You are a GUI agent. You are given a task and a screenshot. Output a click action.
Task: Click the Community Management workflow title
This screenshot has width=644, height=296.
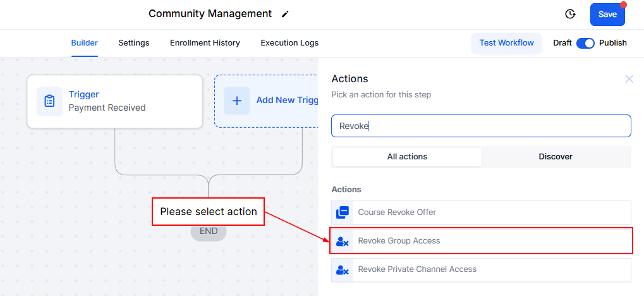pos(210,13)
